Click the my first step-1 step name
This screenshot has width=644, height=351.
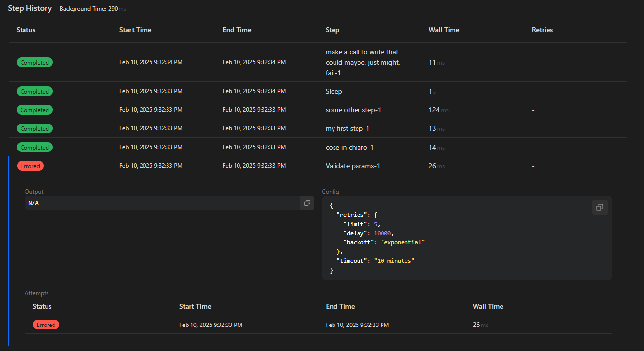pyautogui.click(x=347, y=128)
